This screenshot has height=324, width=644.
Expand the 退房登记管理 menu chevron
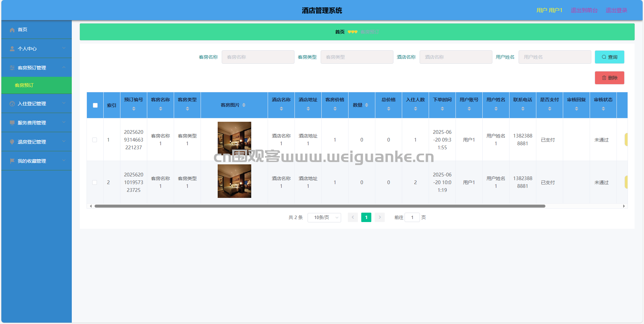(64, 142)
